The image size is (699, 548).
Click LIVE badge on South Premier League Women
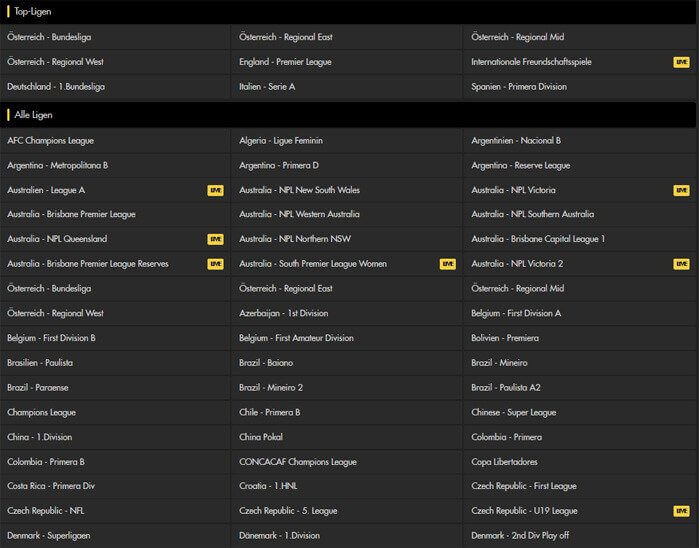tap(448, 264)
